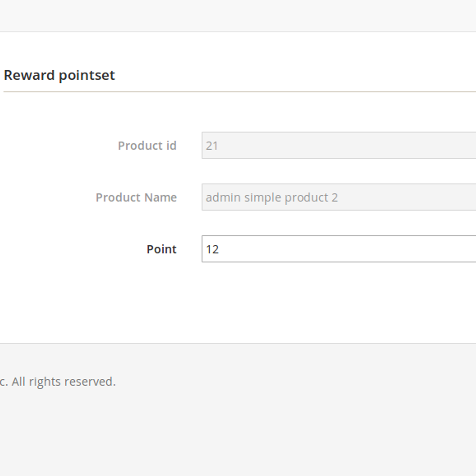Click the Product id label

click(147, 146)
